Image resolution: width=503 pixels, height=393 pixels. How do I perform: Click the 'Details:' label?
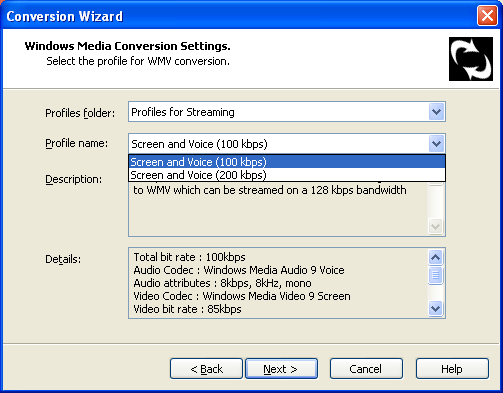point(63,259)
